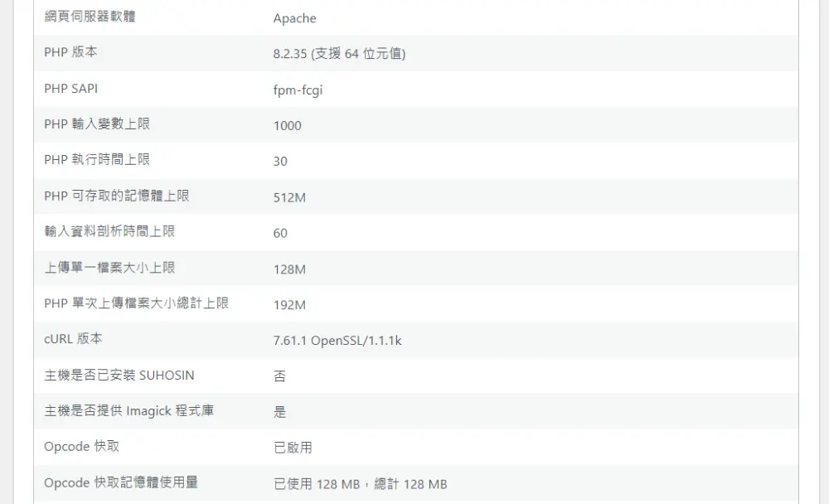Click the '128M' upload size value
Screen dimensions: 829x504
(289, 269)
